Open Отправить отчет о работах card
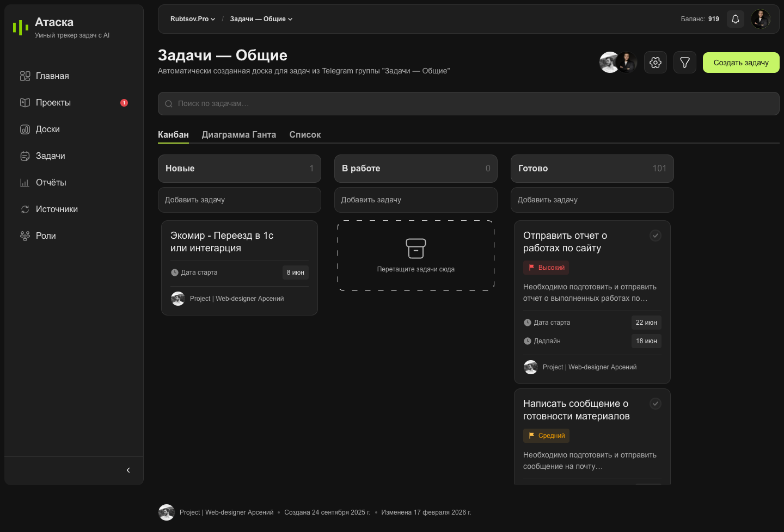Screen dimensions: 784x532 pos(592,302)
